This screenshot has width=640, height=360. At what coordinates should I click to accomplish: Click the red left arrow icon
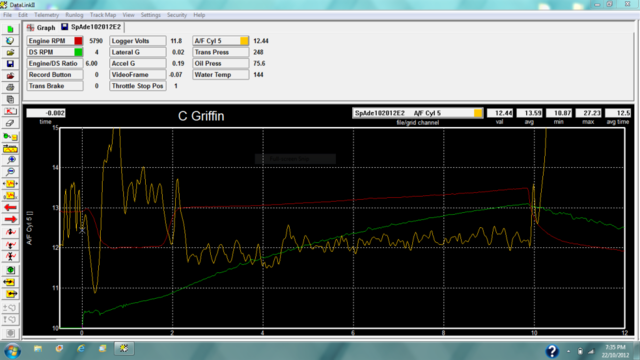(11, 208)
